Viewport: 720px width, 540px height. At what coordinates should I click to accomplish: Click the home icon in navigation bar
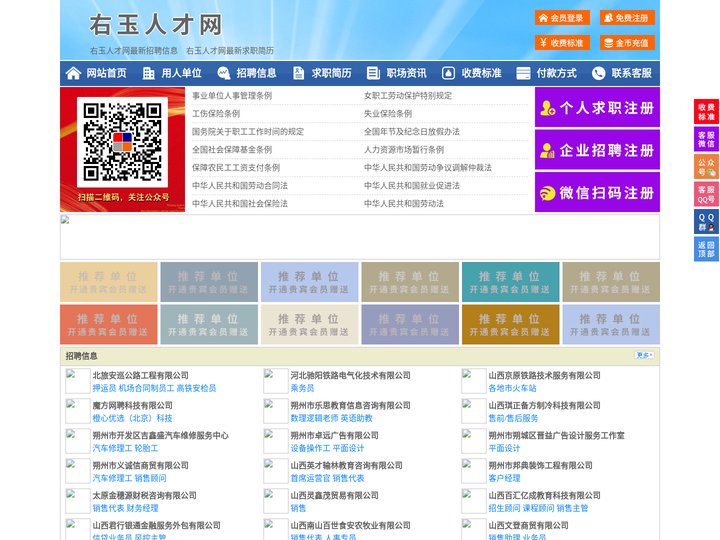coord(73,73)
